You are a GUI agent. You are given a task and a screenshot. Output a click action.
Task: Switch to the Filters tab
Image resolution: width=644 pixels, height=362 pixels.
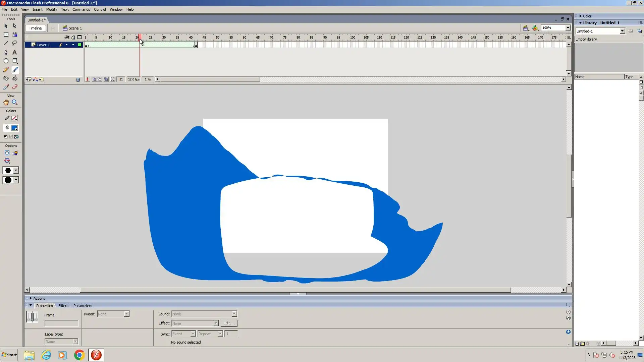[63, 306]
